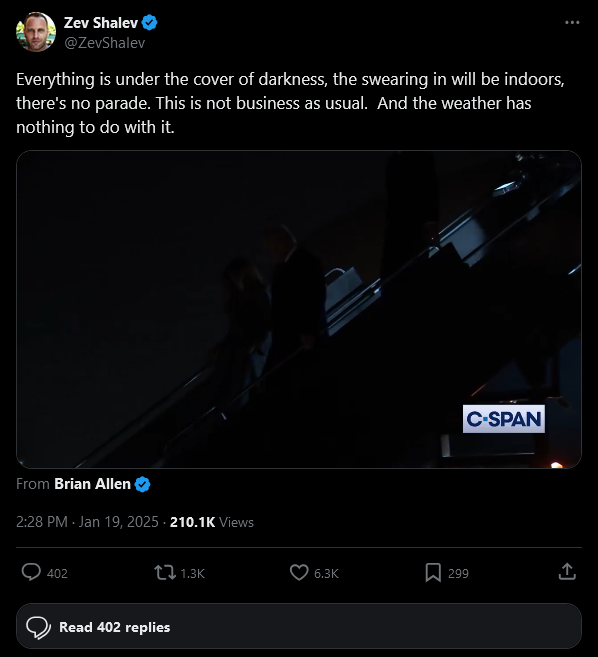Play the C-SPAN video thumbnail
The width and height of the screenshot is (598, 657).
click(x=299, y=309)
